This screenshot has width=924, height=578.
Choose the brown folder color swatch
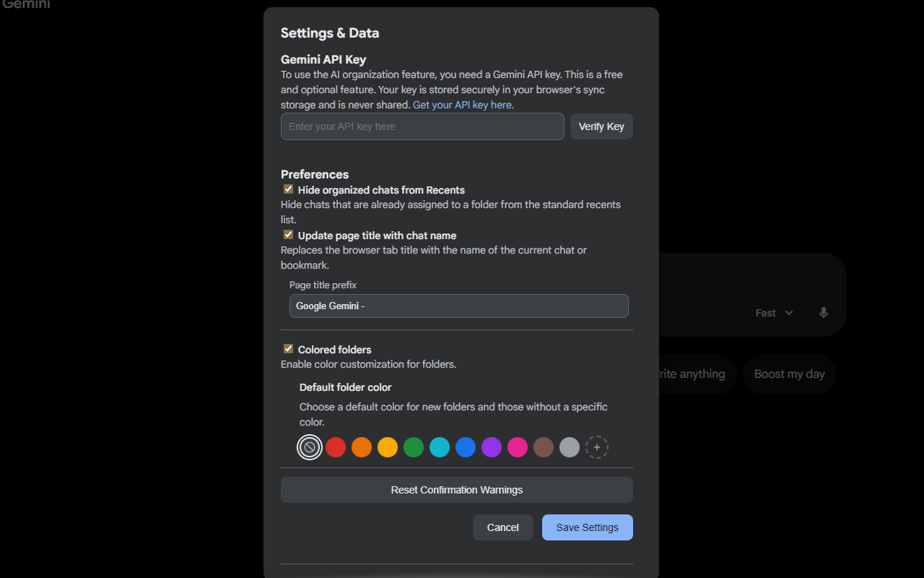[544, 447]
